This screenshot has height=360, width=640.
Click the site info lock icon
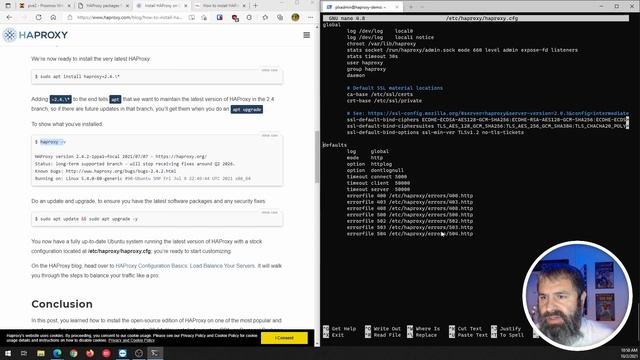click(x=70, y=18)
